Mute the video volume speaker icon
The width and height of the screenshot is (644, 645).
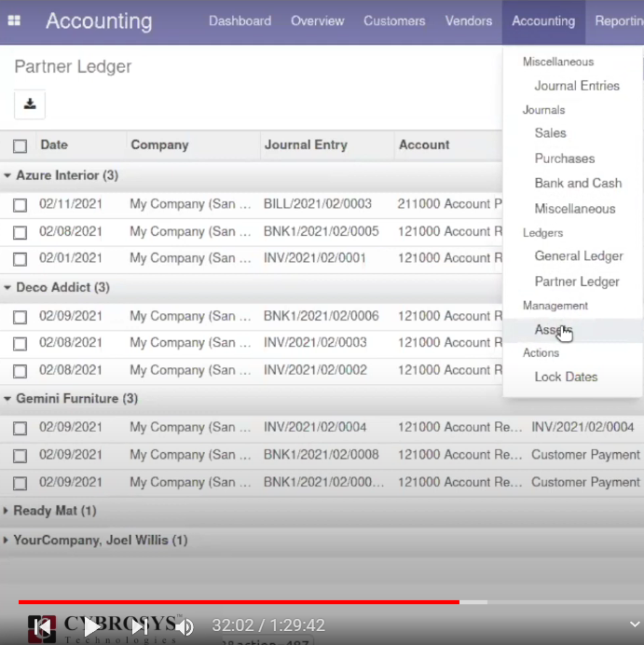click(x=185, y=626)
